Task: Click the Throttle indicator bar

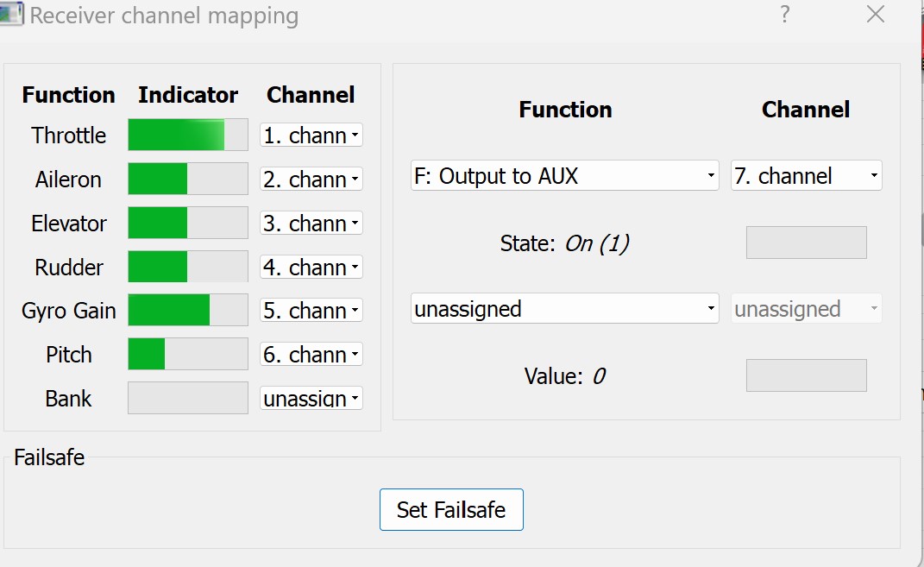Action: tap(188, 135)
